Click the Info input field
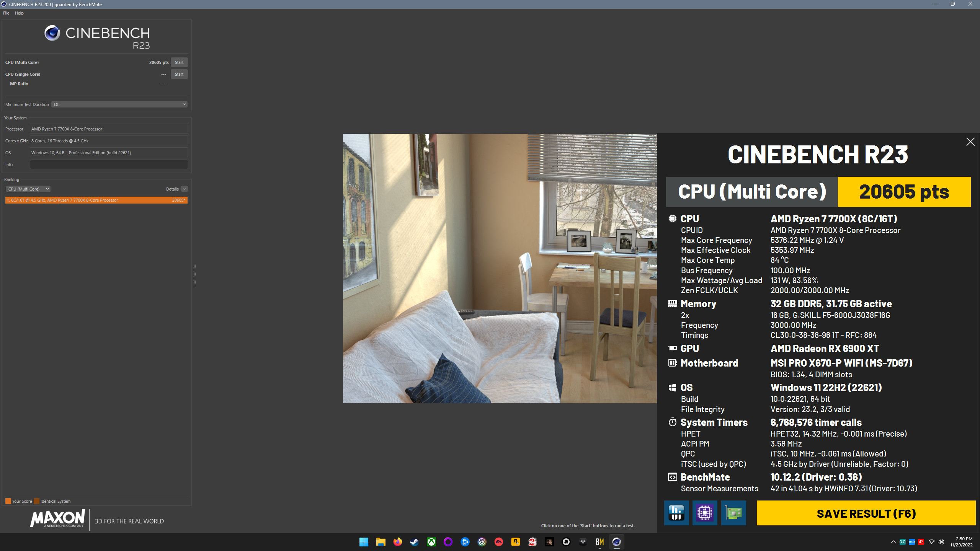 [109, 165]
